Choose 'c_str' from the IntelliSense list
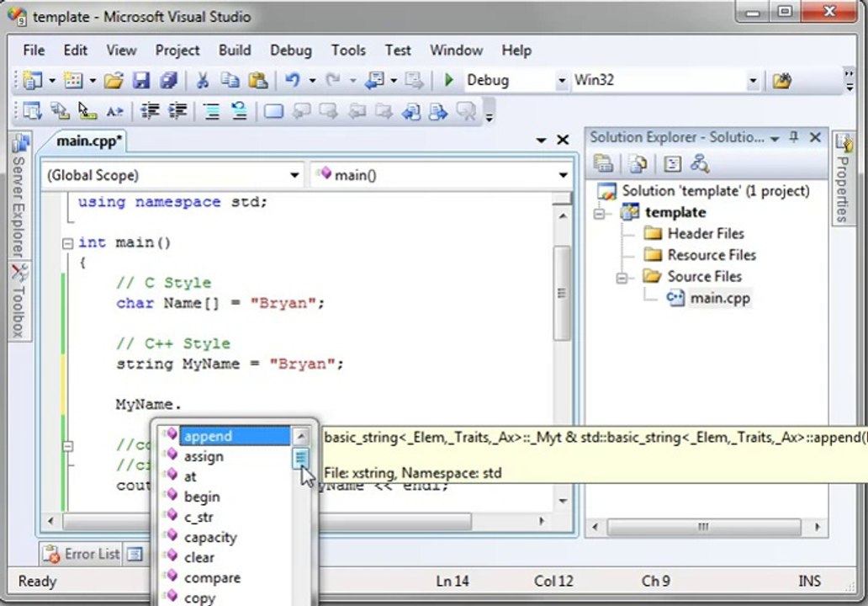This screenshot has width=868, height=606. pyautogui.click(x=198, y=518)
